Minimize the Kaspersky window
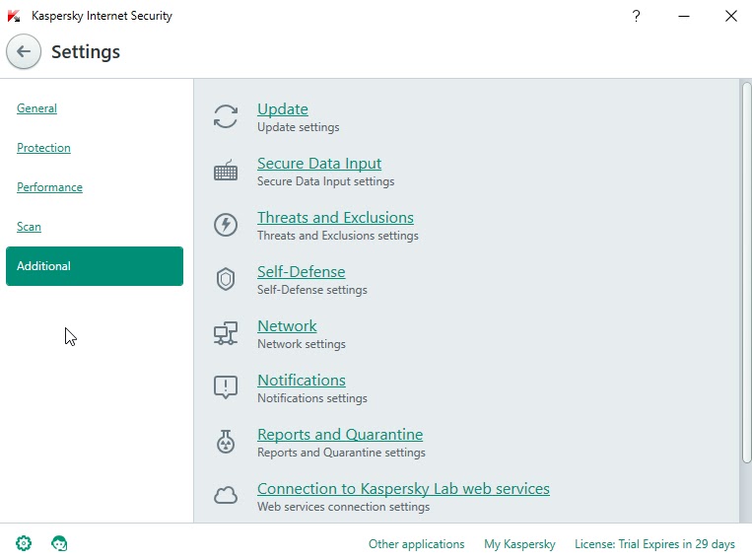The width and height of the screenshot is (752, 560). (x=684, y=16)
